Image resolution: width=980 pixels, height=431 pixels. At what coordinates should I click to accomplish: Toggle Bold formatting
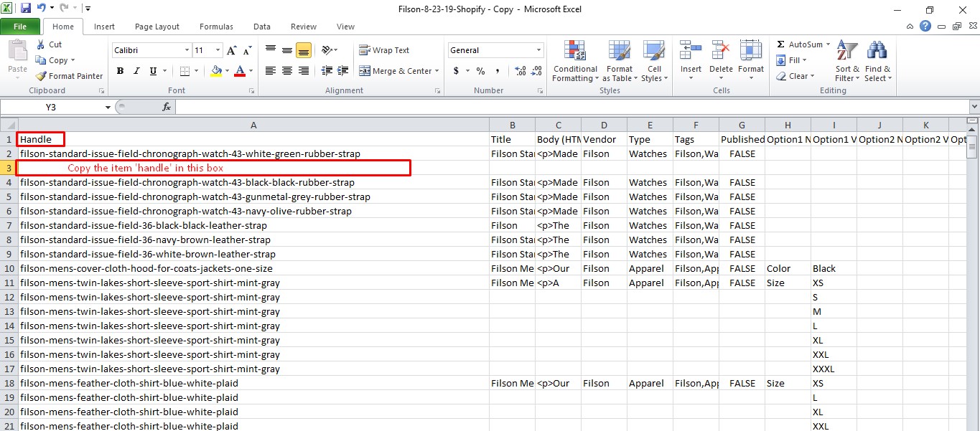tap(120, 71)
